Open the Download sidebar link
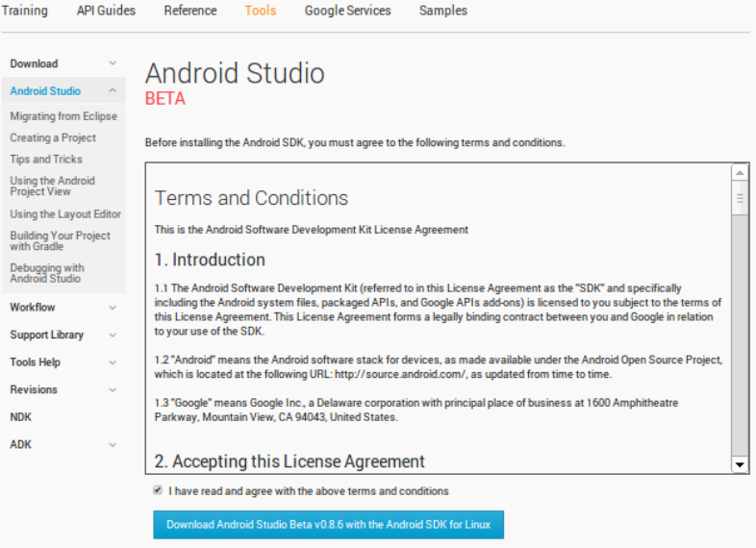The image size is (756, 548). coord(34,63)
